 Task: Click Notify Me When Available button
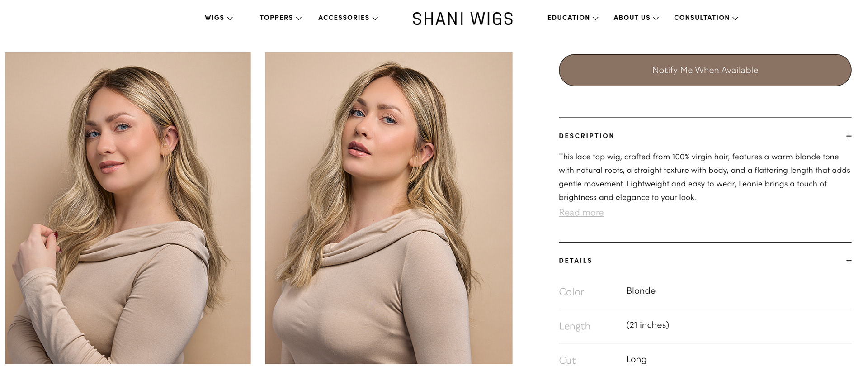pos(705,70)
